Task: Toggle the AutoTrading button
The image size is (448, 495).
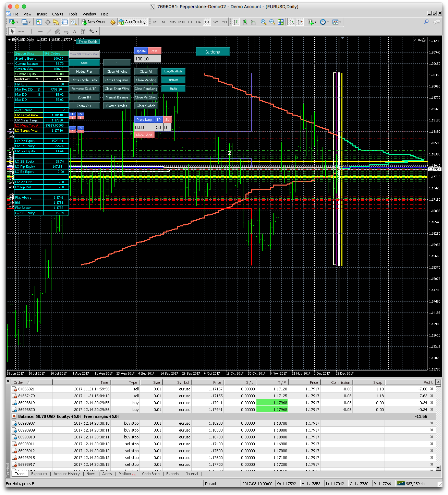Action: click(x=132, y=22)
